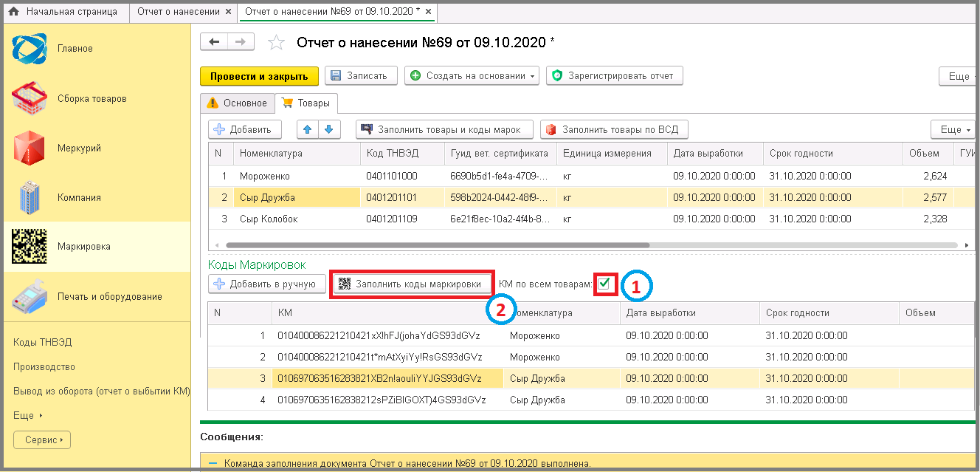Go back with the left arrow
Viewport: 980px width, 472px height.
[214, 42]
